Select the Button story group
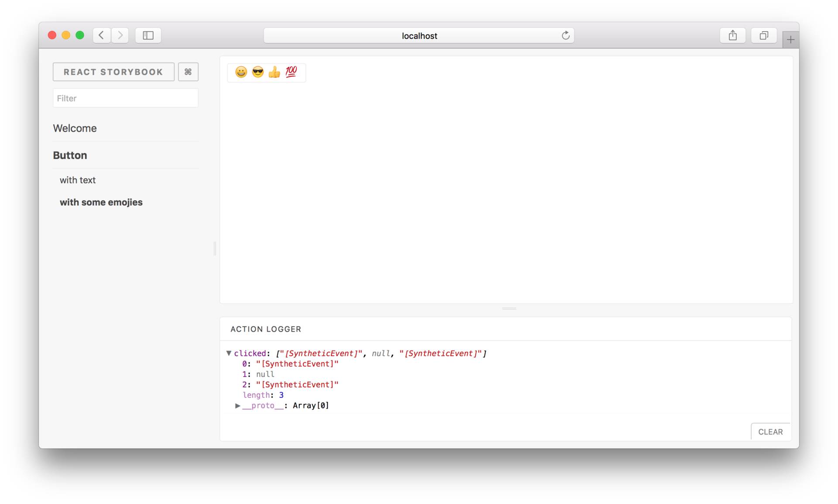 click(70, 155)
